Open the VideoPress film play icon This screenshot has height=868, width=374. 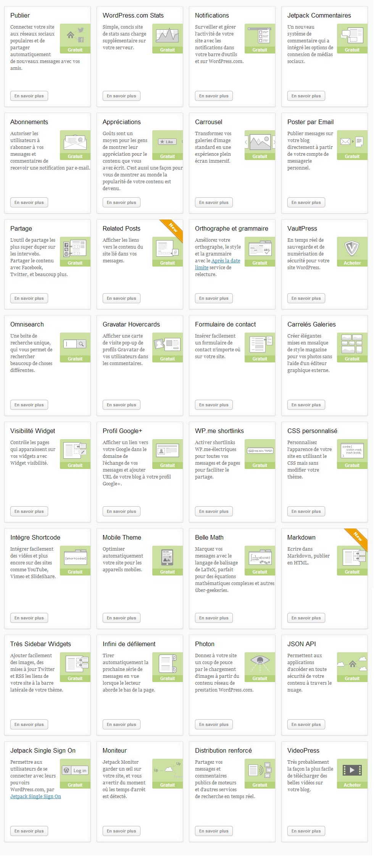352,770
